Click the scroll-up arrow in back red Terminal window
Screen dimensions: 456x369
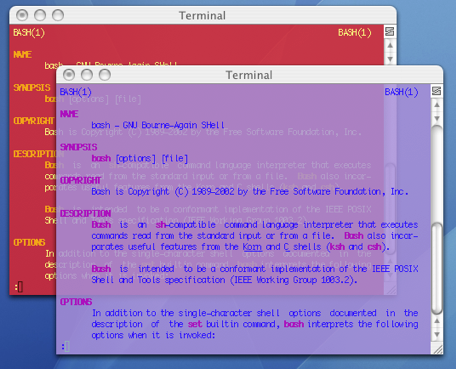coord(390,46)
